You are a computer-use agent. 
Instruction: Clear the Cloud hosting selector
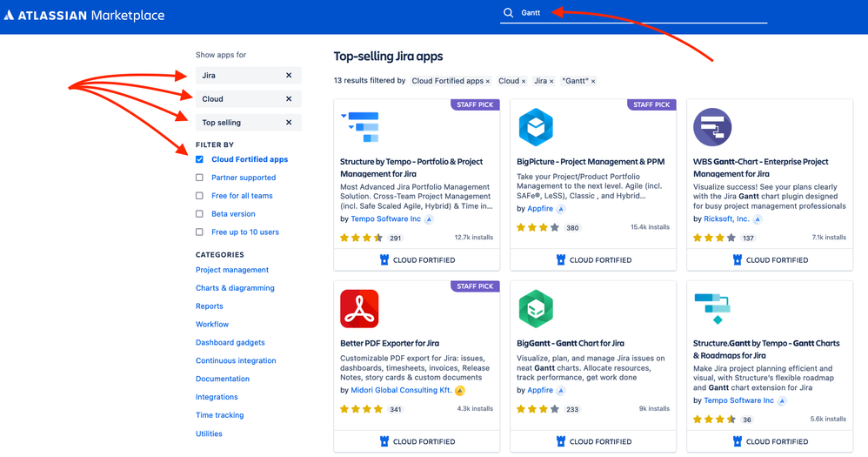(289, 98)
